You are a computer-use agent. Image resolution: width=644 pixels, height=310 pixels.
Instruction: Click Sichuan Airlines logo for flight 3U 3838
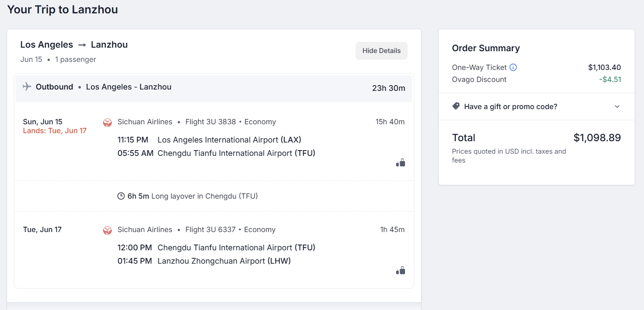tap(107, 122)
